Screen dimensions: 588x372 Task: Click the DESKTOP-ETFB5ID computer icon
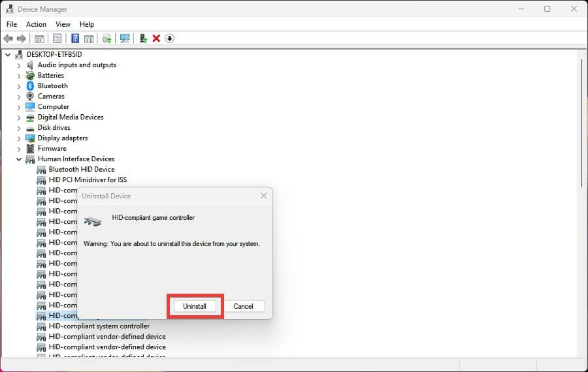coord(19,55)
